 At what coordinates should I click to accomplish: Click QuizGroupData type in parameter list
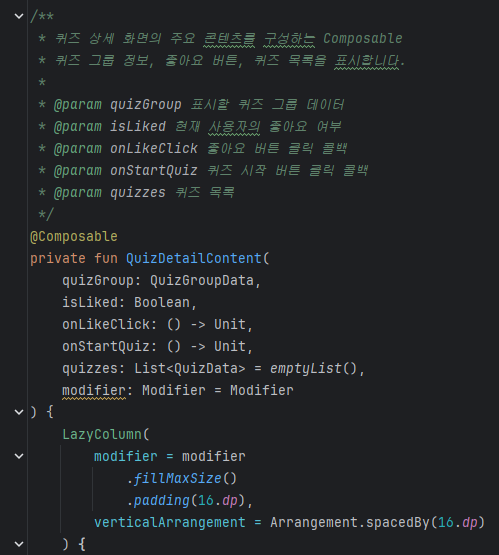[202, 280]
